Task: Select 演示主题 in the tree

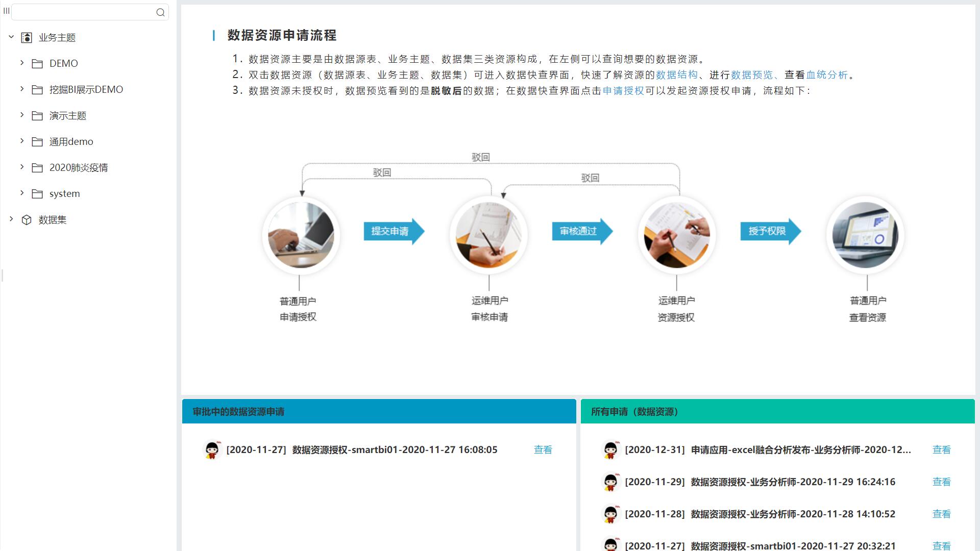Action: coord(68,116)
